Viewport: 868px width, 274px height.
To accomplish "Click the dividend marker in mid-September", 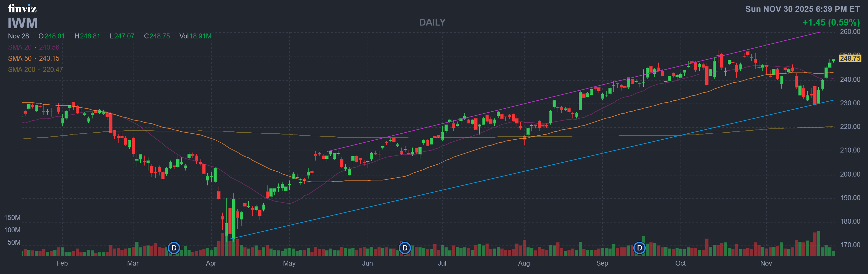I will (639, 248).
